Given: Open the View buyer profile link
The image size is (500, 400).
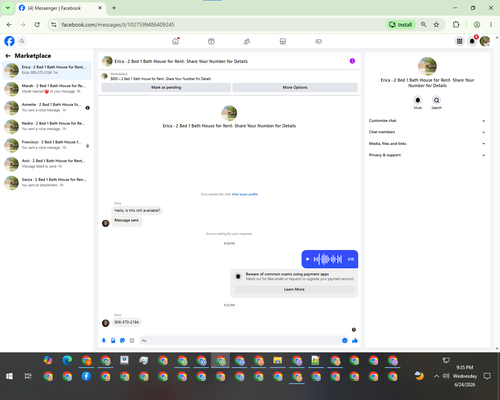Looking at the screenshot, I should coord(245,194).
